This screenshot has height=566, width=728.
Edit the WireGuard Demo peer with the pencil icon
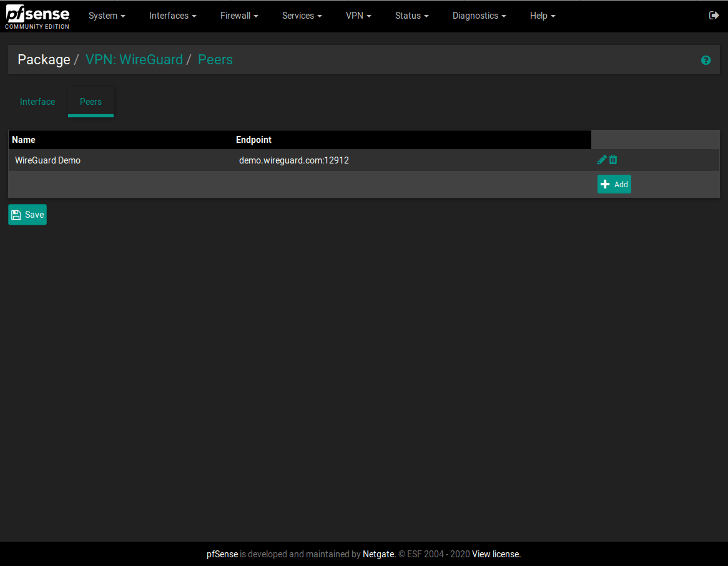[602, 160]
